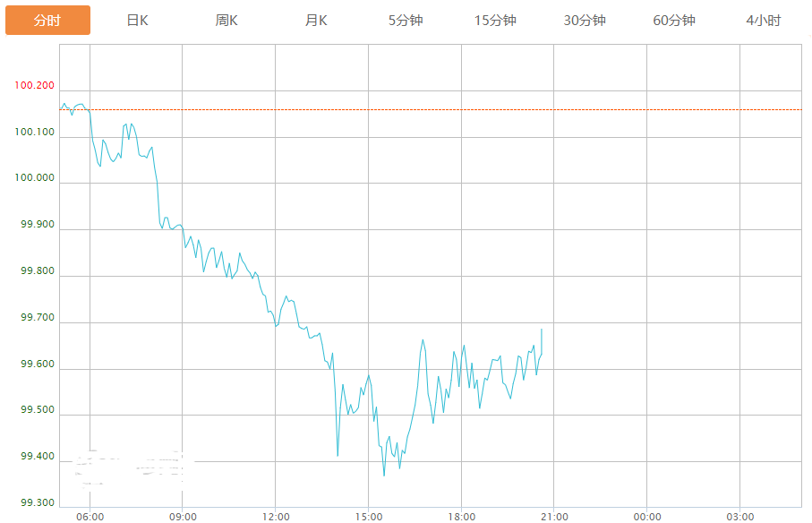The width and height of the screenshot is (812, 523).
Task: Click the 21:00 time axis label
Action: pyautogui.click(x=554, y=517)
